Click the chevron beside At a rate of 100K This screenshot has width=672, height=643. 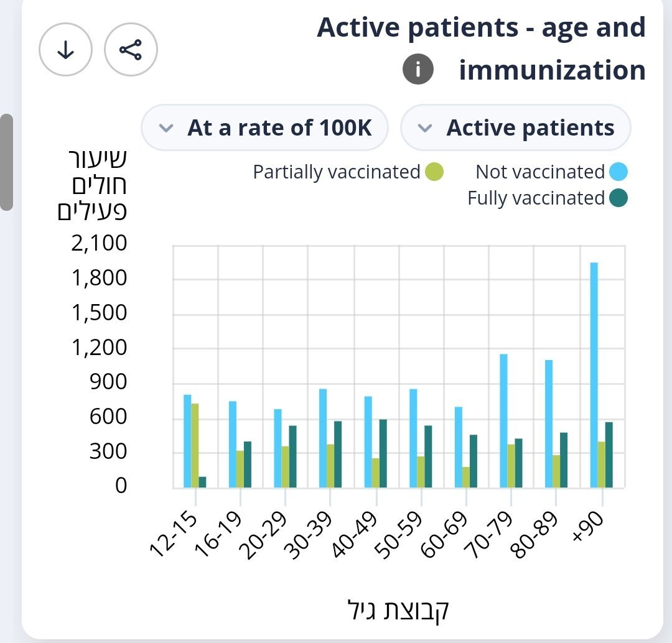pos(166,128)
